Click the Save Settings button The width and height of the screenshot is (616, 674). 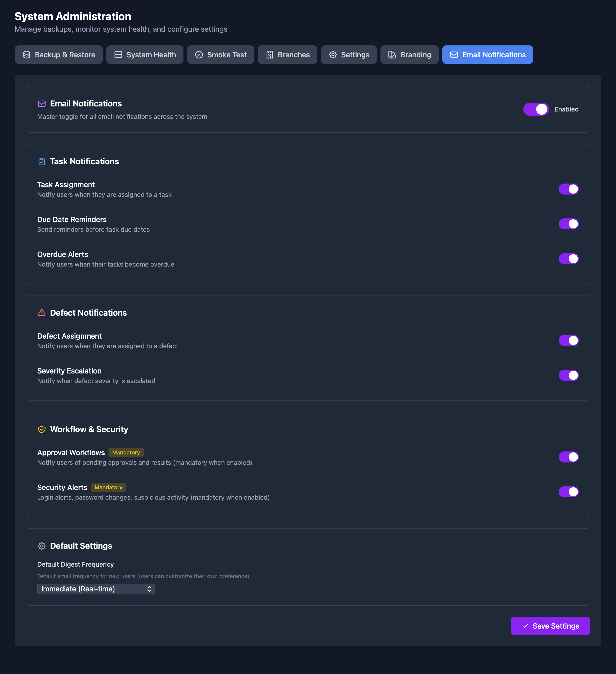[x=550, y=626]
